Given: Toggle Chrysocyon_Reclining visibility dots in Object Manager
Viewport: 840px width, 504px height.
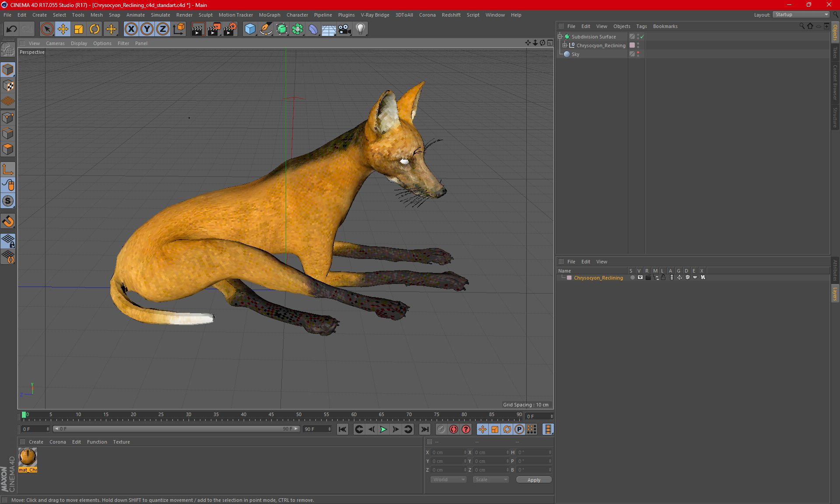Looking at the screenshot, I should pos(638,45).
